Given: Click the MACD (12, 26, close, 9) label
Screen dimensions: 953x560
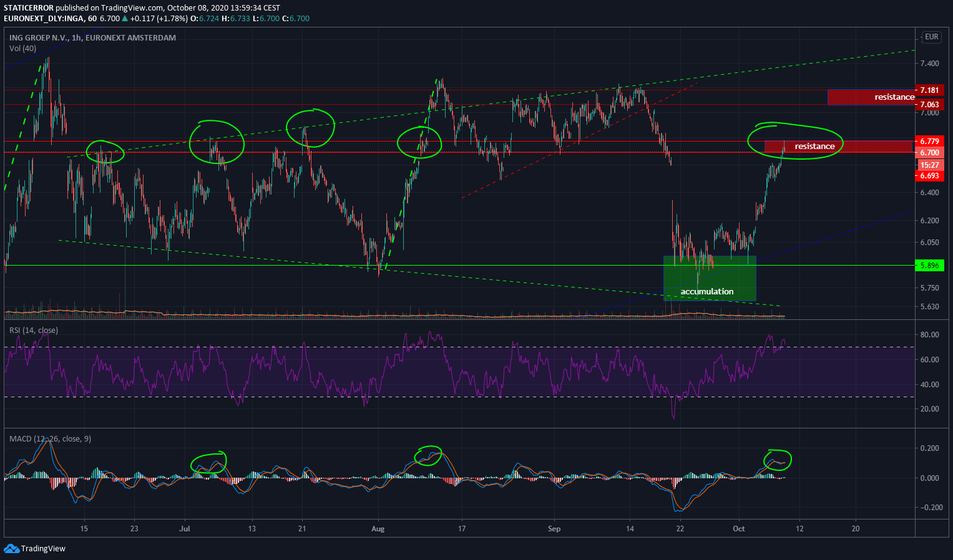Looking at the screenshot, I should 50,439.
